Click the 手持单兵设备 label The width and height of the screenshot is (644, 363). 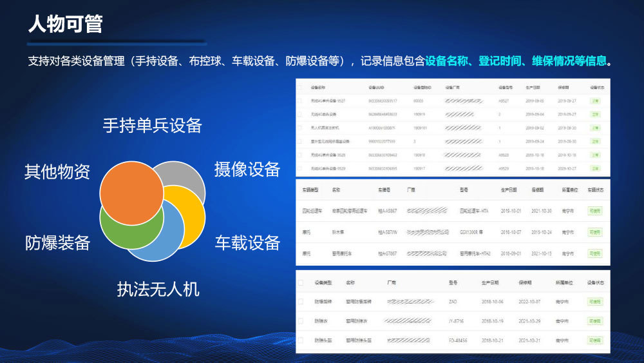[x=152, y=125]
